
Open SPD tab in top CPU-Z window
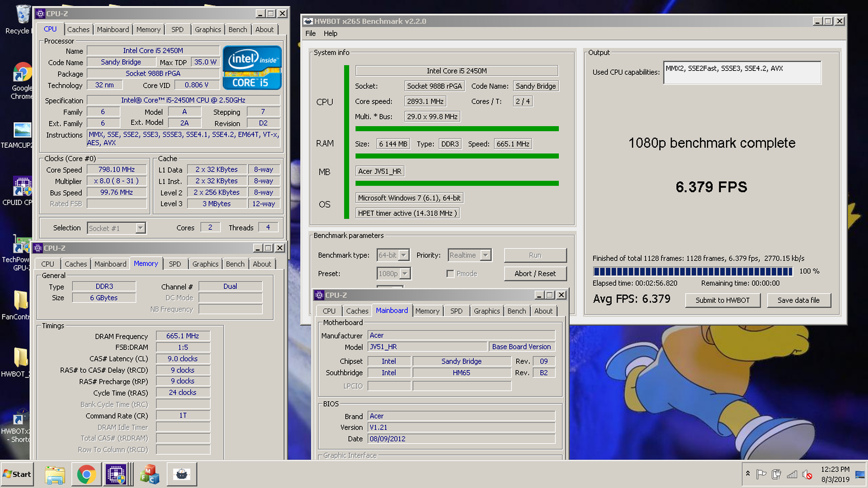tap(177, 29)
